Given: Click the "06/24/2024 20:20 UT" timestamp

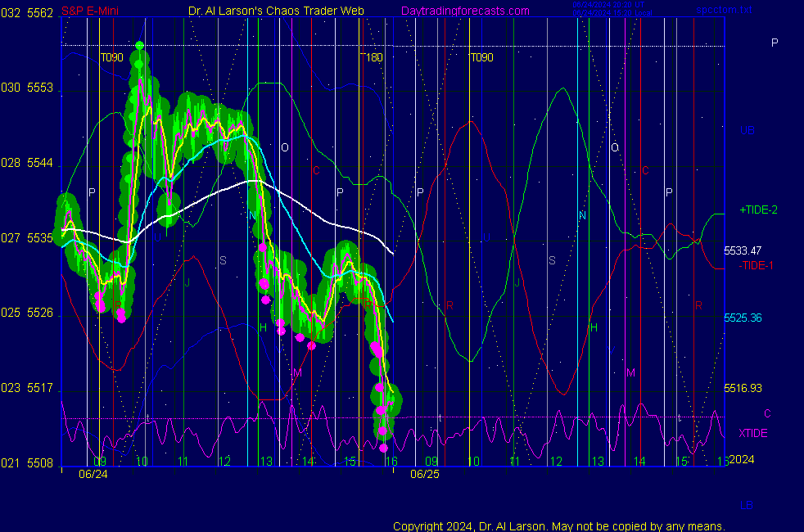Looking at the screenshot, I should 608,5.
